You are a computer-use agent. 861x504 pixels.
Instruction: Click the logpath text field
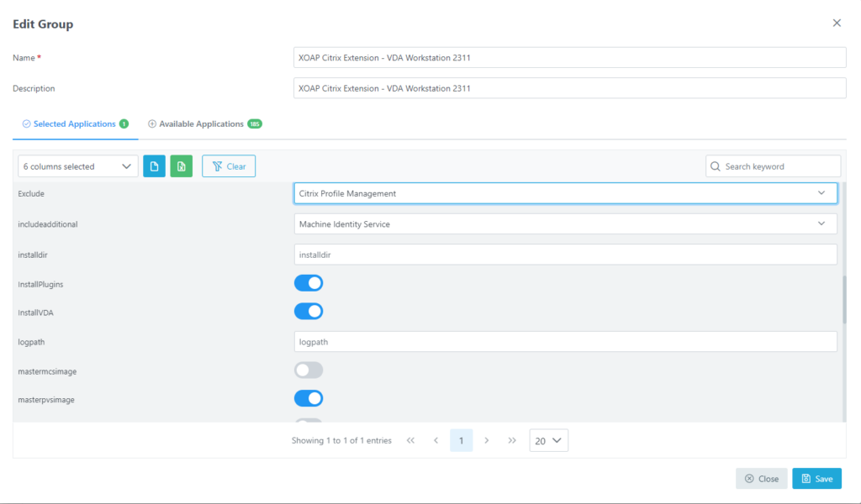(x=566, y=342)
